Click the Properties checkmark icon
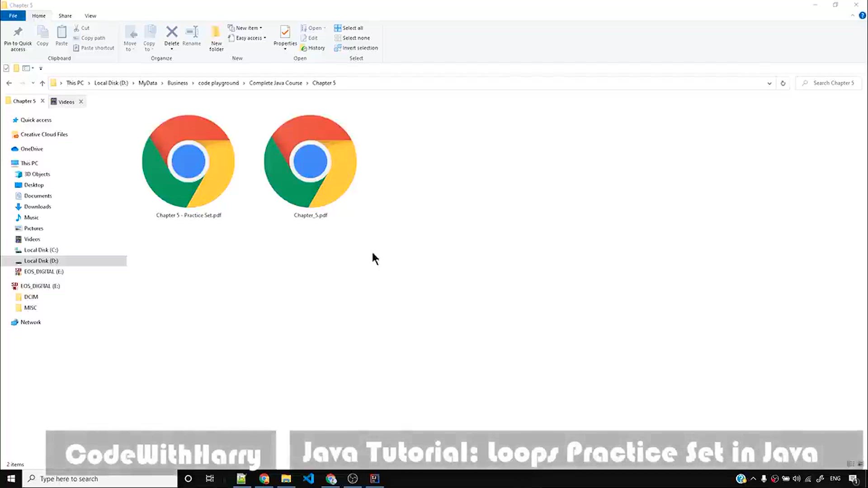This screenshot has height=488, width=868. pos(285,32)
